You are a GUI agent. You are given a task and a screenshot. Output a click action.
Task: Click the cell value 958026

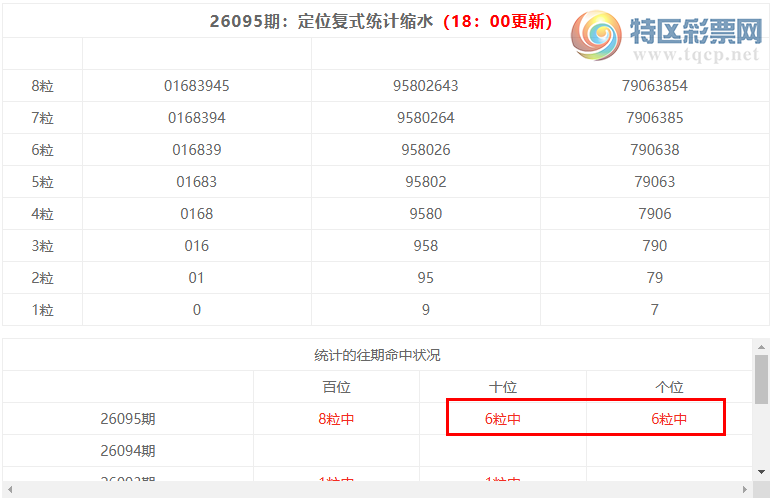point(426,150)
